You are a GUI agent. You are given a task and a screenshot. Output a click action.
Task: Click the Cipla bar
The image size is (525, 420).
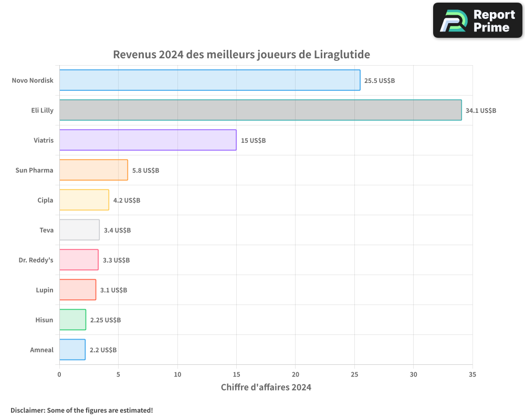(x=84, y=200)
